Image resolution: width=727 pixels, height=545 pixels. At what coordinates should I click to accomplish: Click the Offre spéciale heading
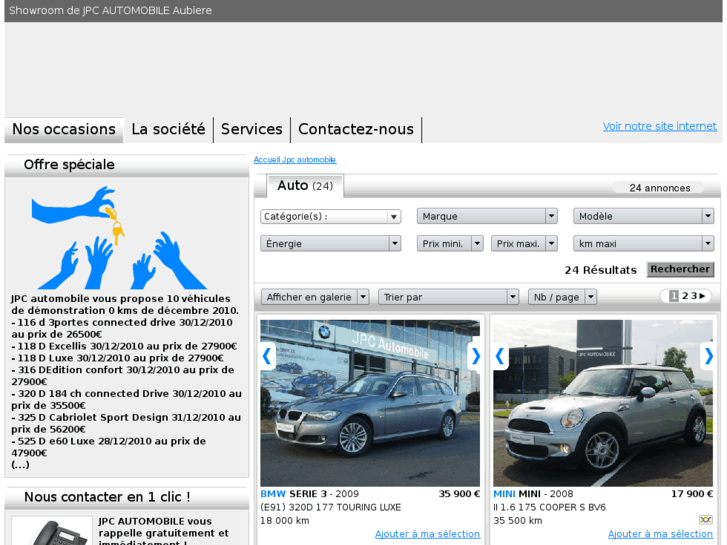[69, 165]
